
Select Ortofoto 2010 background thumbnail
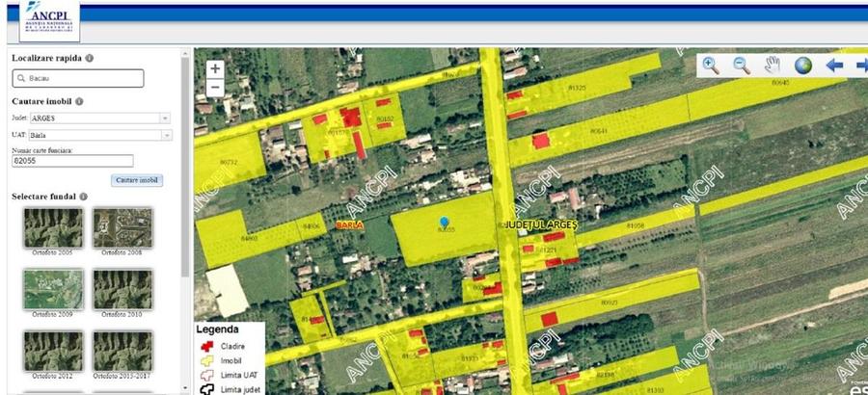[x=122, y=289]
